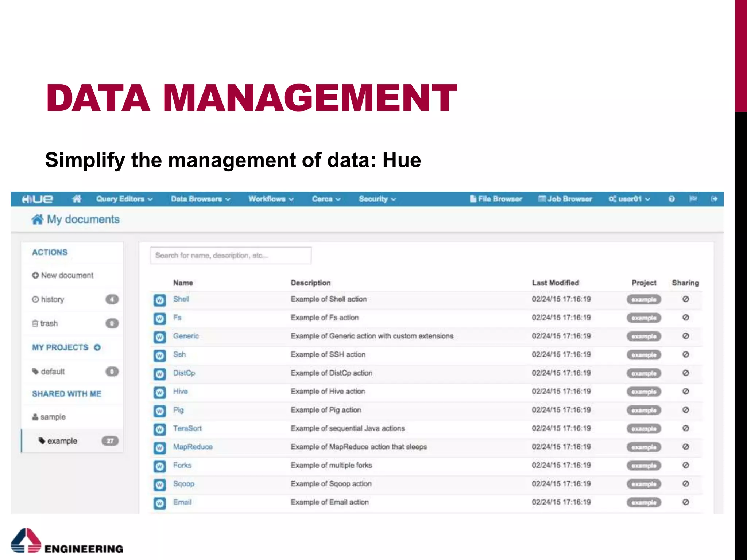Expand the Security dropdown

pos(377,199)
